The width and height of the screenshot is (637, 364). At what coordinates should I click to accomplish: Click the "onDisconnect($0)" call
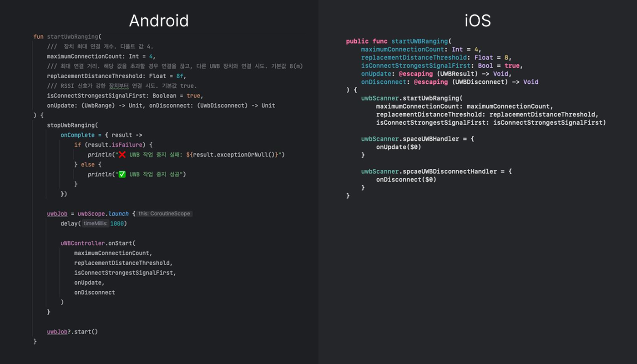[406, 180]
